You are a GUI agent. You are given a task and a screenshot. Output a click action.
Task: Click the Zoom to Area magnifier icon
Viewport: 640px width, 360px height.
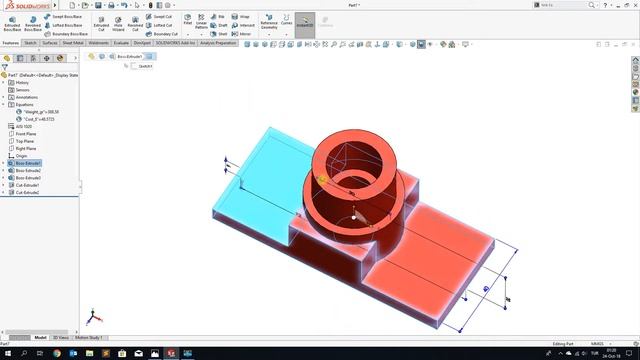pos(342,44)
